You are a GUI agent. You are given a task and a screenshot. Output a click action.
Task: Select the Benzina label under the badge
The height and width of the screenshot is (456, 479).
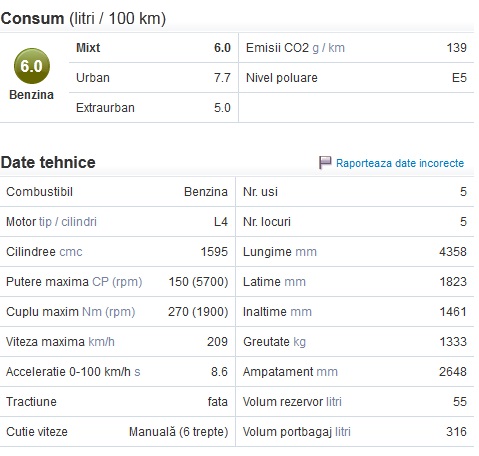(31, 95)
